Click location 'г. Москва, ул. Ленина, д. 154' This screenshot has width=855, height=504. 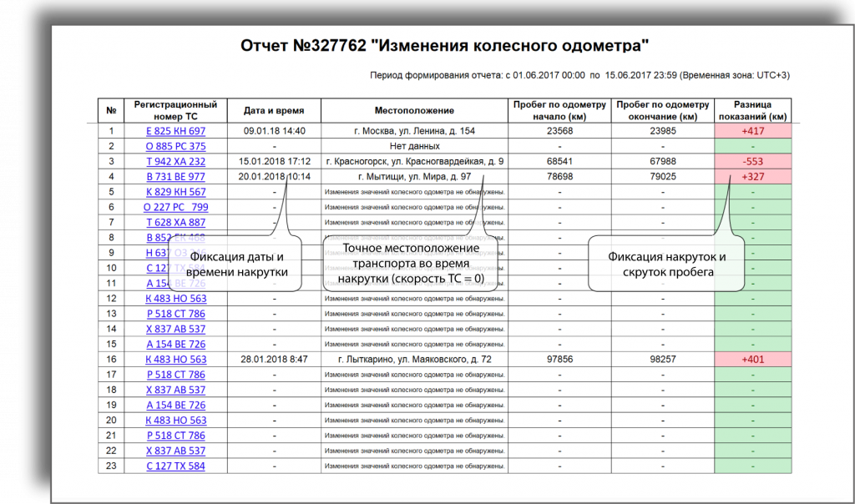click(414, 131)
